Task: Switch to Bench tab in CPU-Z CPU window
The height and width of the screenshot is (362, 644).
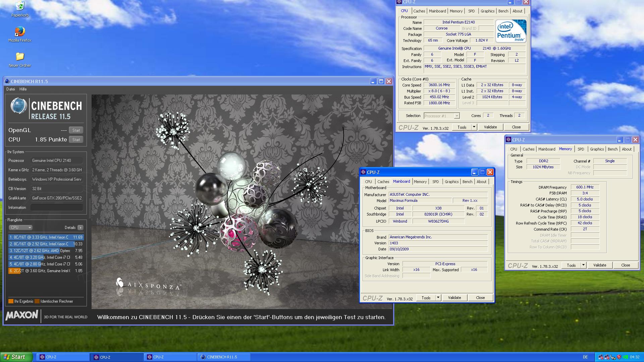Action: [x=503, y=11]
